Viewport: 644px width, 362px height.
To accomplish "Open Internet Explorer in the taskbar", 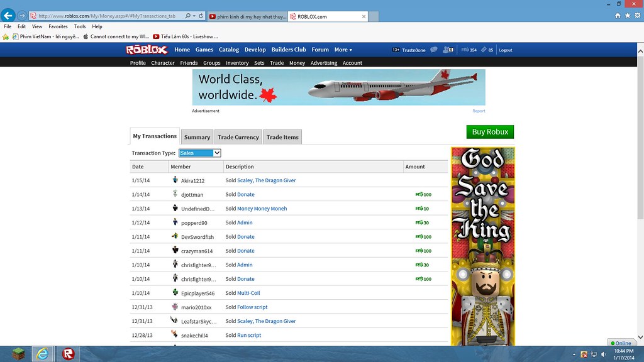I will [x=43, y=353].
